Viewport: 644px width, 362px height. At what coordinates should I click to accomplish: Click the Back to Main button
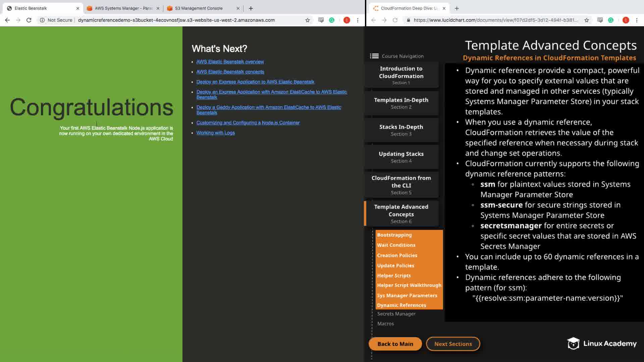click(x=395, y=344)
